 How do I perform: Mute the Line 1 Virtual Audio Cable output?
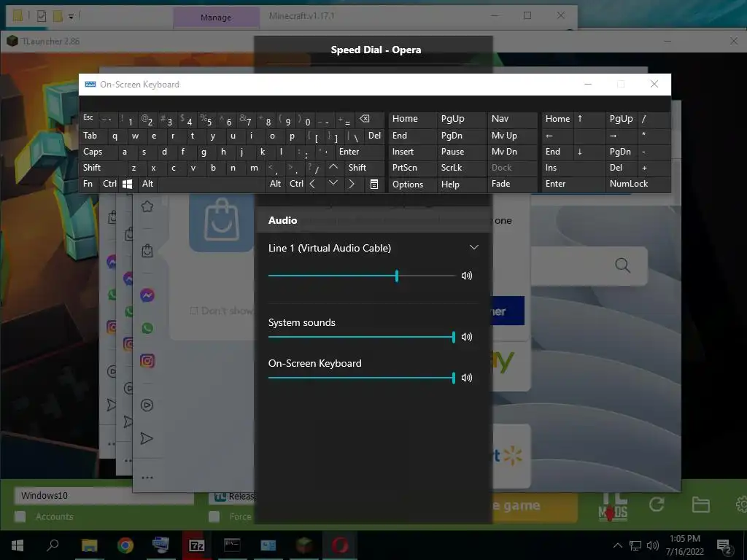(466, 276)
